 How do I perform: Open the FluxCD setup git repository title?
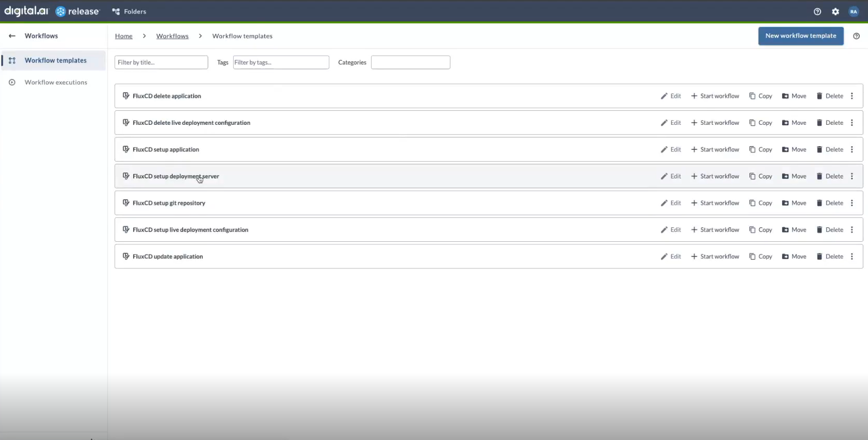169,203
